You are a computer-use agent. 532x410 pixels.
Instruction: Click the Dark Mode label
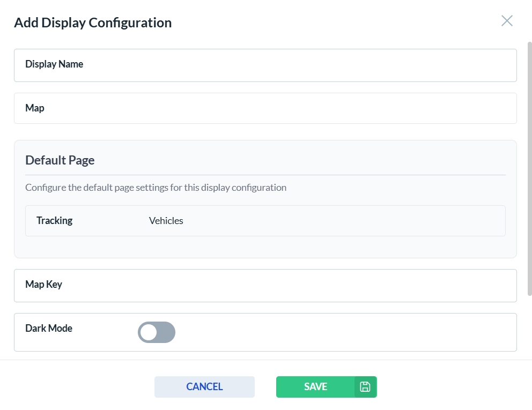[x=49, y=329]
